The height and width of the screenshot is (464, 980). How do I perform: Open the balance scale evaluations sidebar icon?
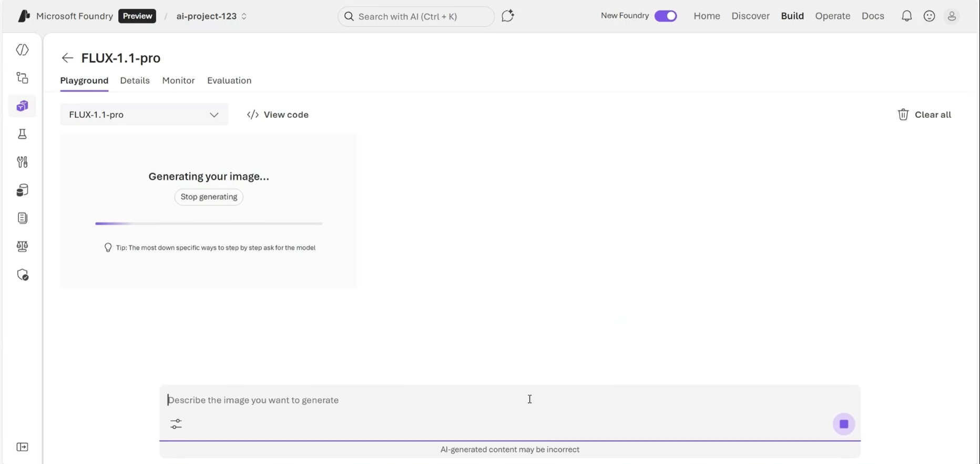tap(22, 247)
